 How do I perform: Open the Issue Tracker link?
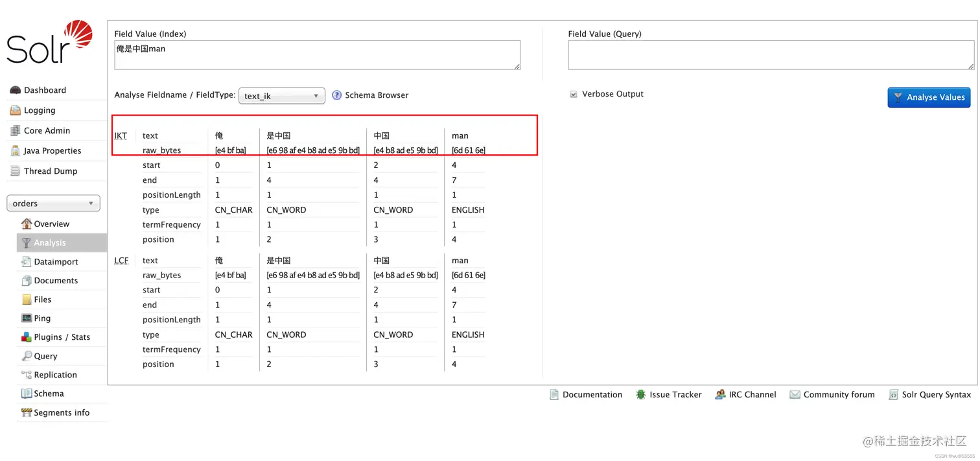point(675,394)
